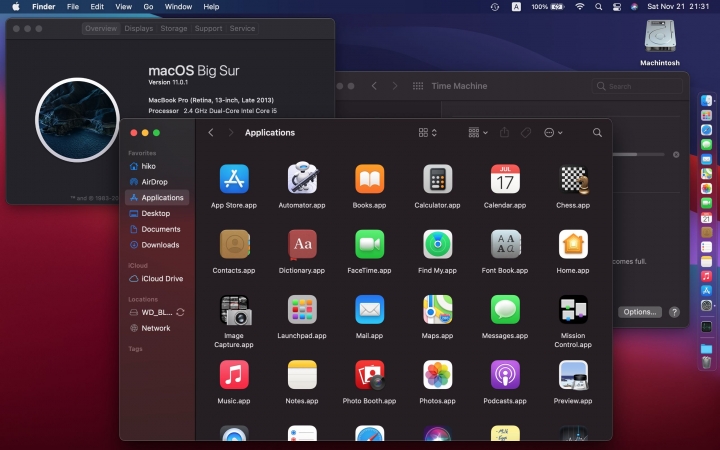The height and width of the screenshot is (450, 720).
Task: Open Maps.app icon
Action: [x=437, y=309]
